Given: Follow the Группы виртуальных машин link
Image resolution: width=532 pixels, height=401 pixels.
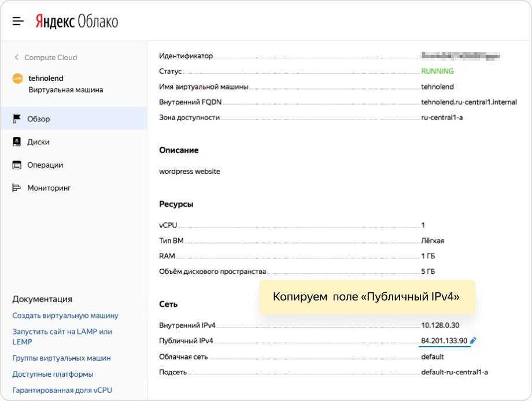Looking at the screenshot, I should 61,358.
